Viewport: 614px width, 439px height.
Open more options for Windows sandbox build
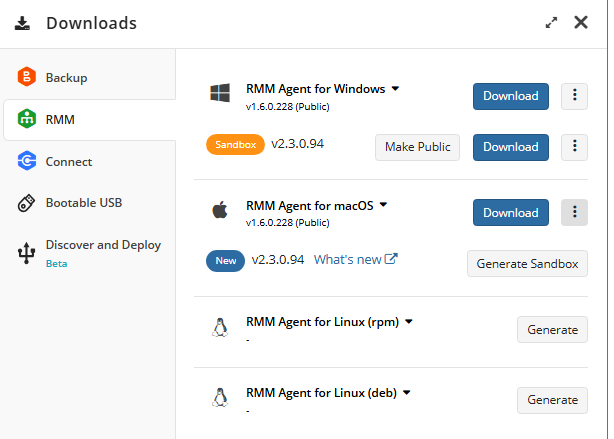pyautogui.click(x=574, y=147)
